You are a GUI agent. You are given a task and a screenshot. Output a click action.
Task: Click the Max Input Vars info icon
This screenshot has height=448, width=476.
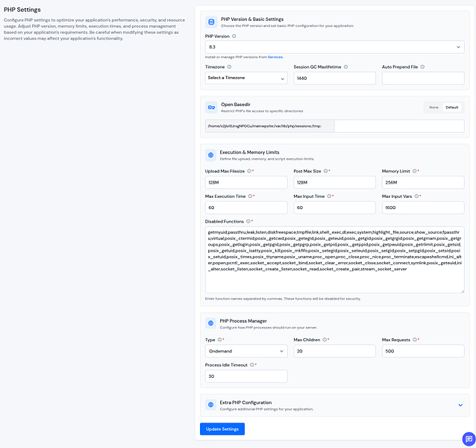[416, 196]
